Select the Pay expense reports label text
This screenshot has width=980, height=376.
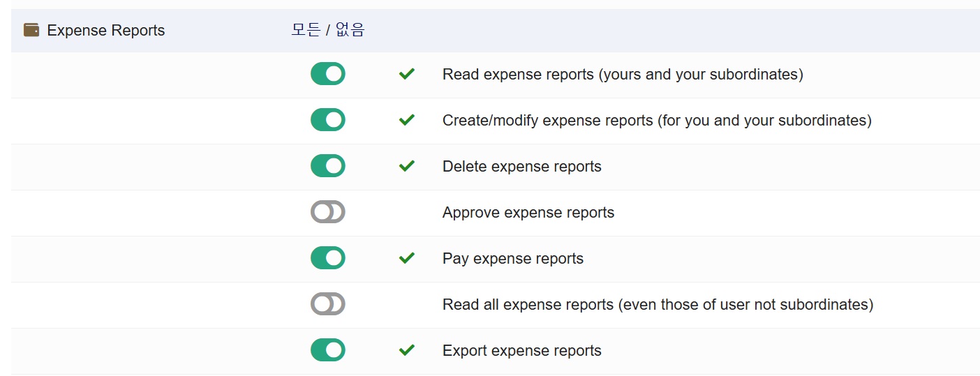pos(512,259)
